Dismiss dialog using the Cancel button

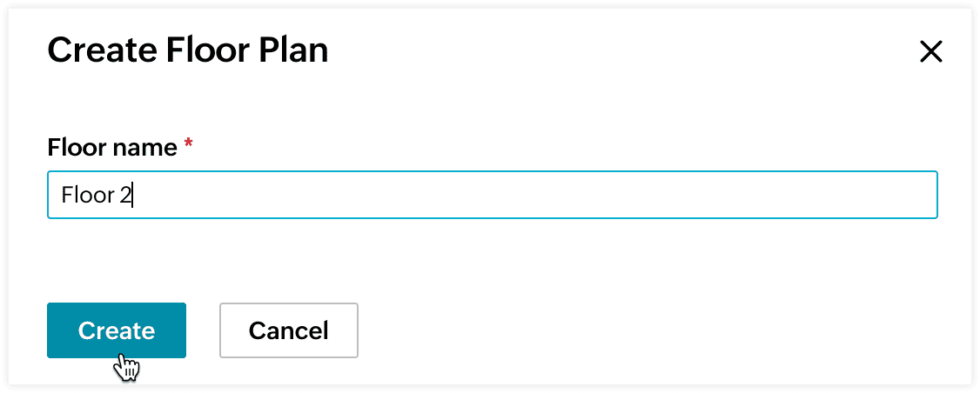288,330
